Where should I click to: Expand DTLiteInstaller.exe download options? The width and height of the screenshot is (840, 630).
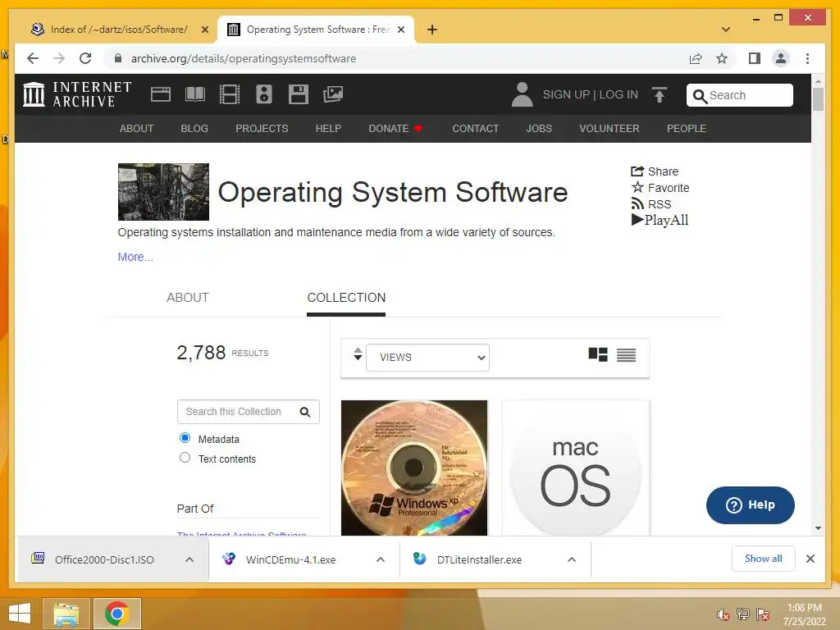coord(572,559)
